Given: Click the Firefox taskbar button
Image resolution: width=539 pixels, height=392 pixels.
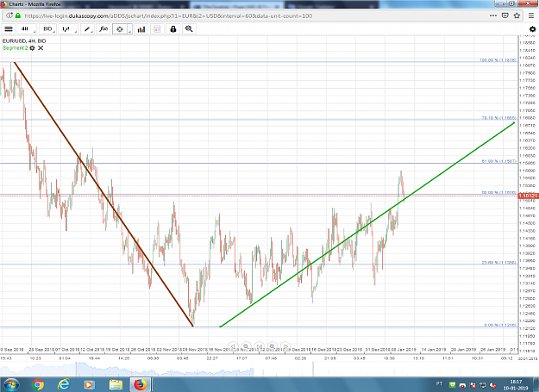Looking at the screenshot, I should click(x=140, y=384).
